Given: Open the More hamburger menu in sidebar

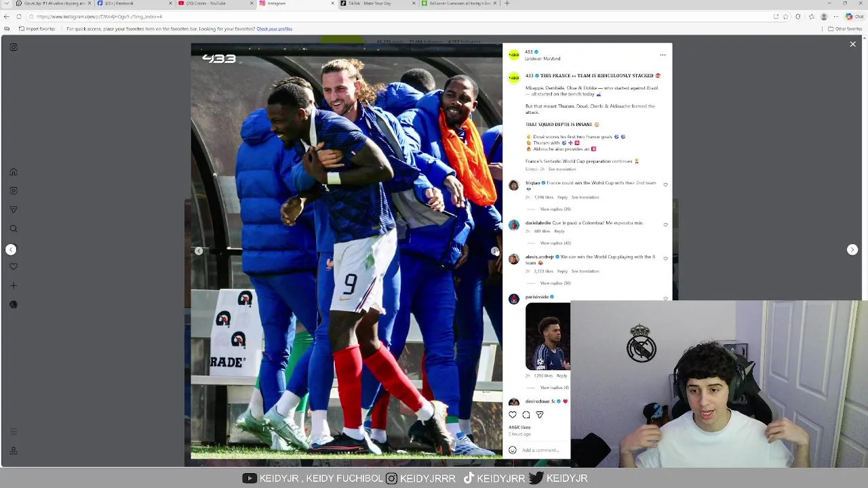Looking at the screenshot, I should click(x=13, y=432).
